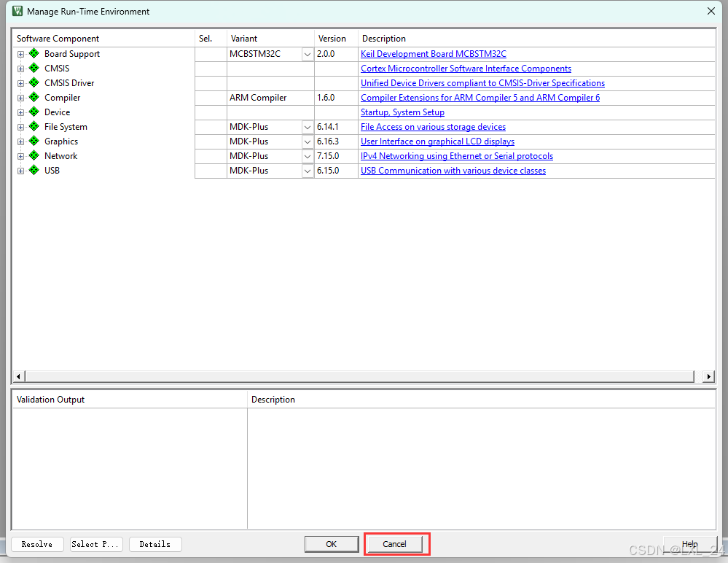This screenshot has height=563, width=728.
Task: Select the 6.16.3 version cell
Action: click(336, 141)
